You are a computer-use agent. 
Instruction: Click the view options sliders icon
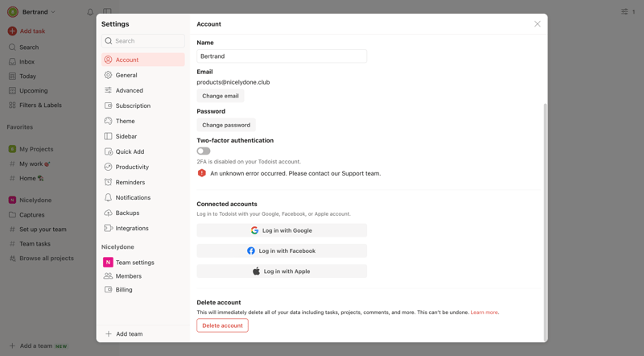click(625, 11)
